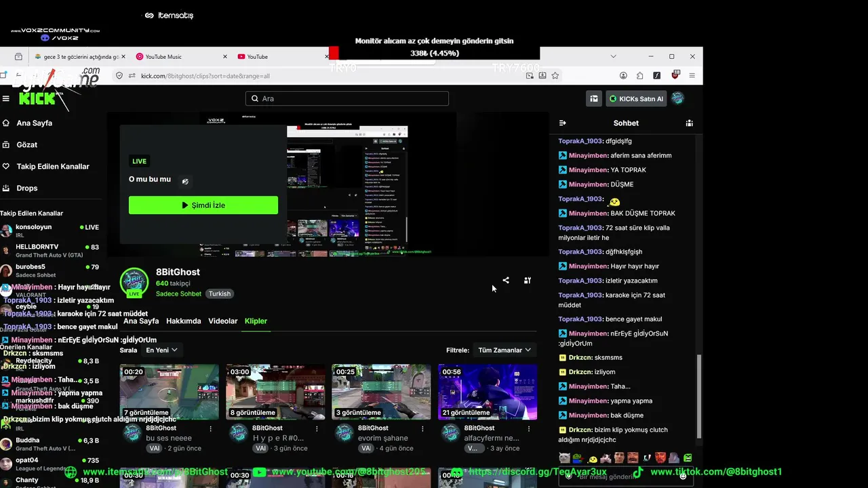Click the chat message input field

click(625, 476)
